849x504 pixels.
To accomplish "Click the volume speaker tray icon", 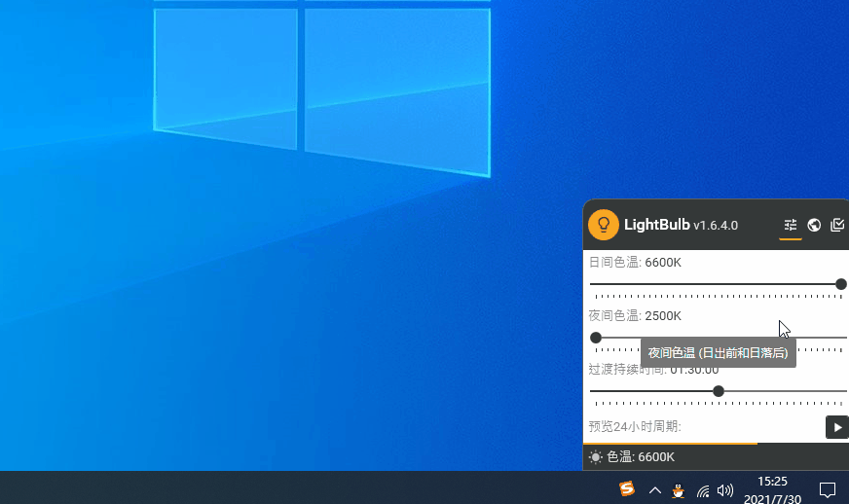I will [x=725, y=490].
